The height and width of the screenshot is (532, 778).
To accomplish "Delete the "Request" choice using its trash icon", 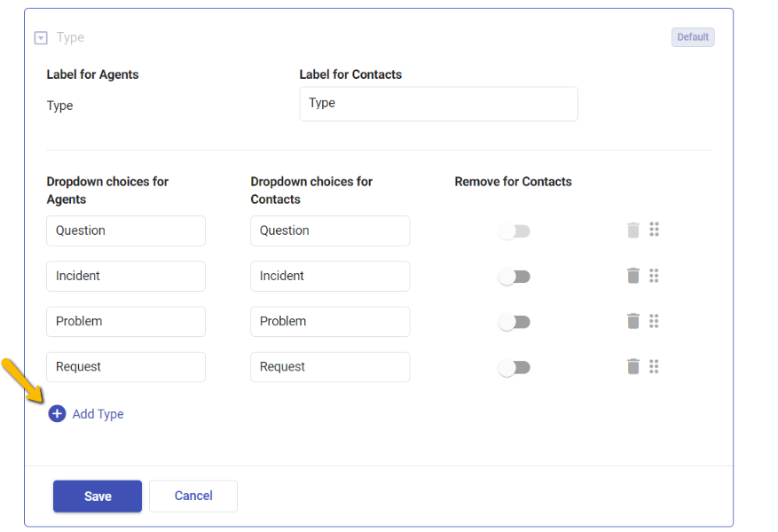I will [x=633, y=366].
